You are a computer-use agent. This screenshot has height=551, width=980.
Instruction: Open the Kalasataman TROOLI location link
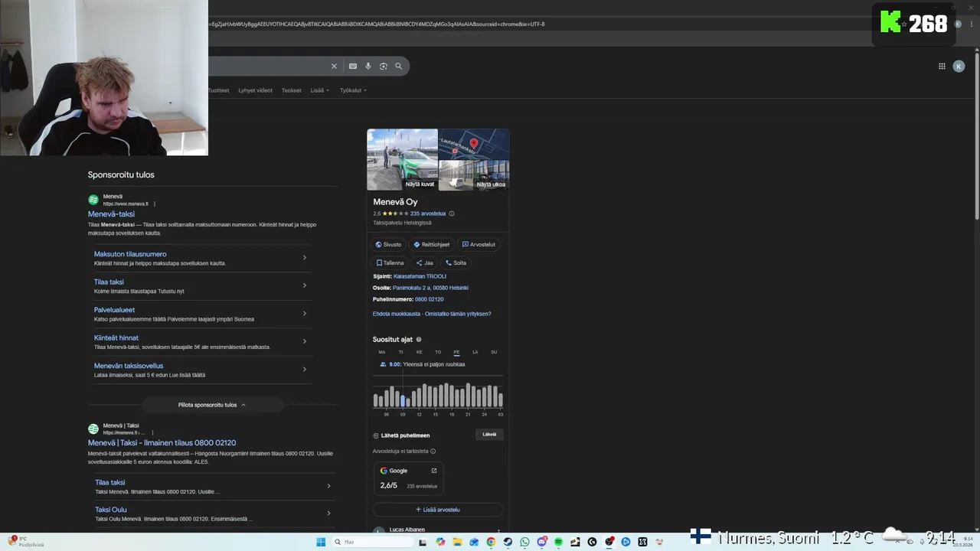pos(420,276)
